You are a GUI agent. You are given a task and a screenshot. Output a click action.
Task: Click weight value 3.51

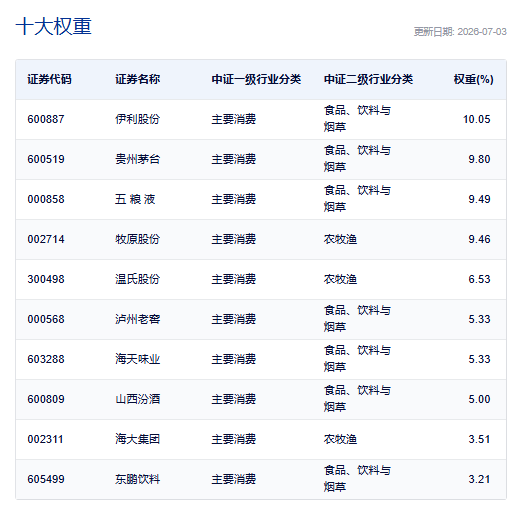tap(479, 439)
